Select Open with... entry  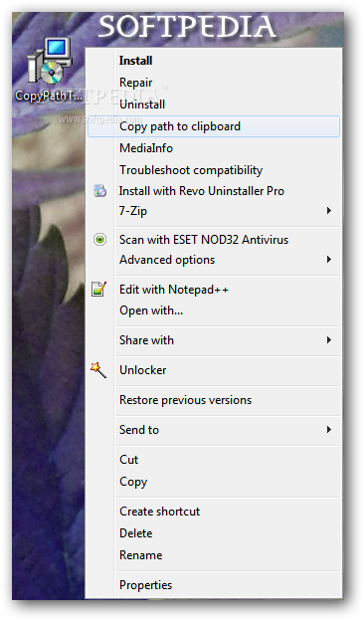[214, 310]
